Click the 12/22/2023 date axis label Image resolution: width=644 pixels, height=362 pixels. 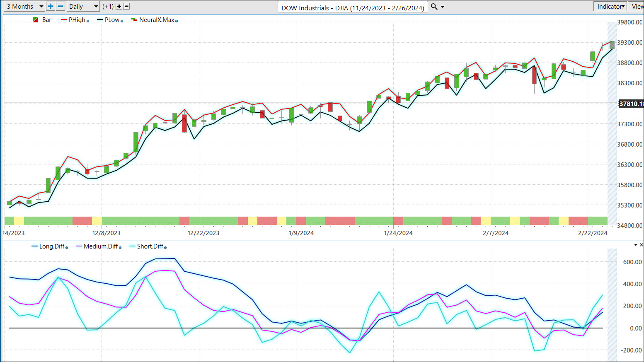click(203, 233)
